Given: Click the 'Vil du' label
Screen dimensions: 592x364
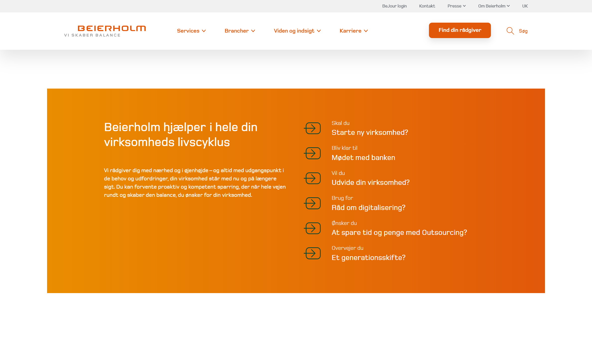Looking at the screenshot, I should click(338, 173).
